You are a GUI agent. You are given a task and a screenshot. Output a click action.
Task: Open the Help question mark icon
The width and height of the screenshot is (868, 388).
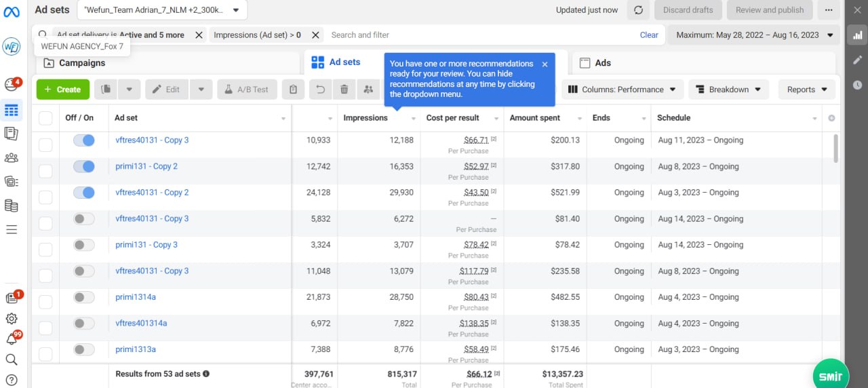coord(12,380)
